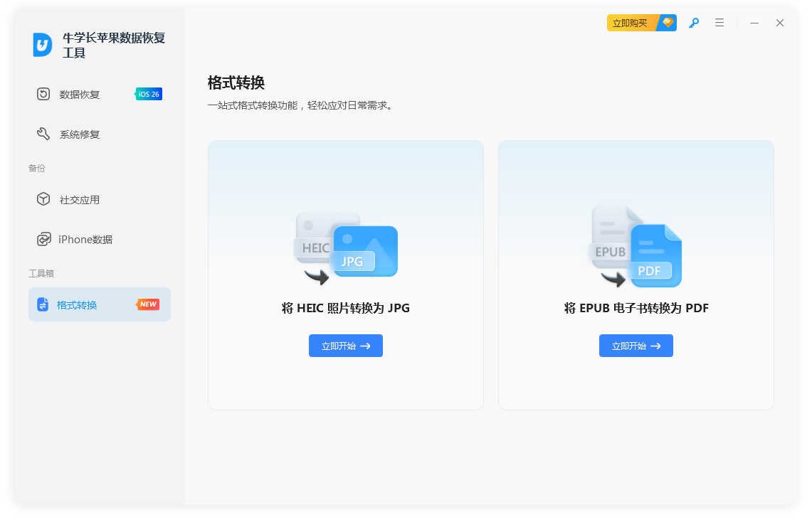Open 系统修复 in the sidebar
The height and width of the screenshot is (527, 812).
pos(80,134)
